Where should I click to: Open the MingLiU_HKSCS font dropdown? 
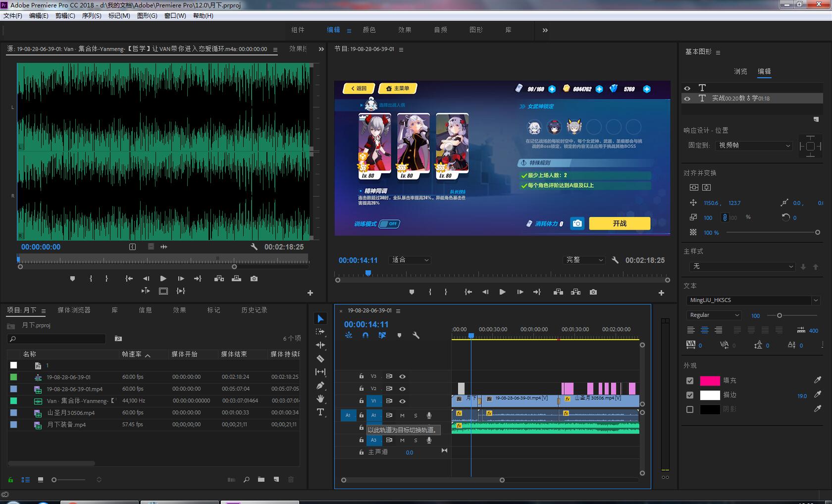click(753, 300)
